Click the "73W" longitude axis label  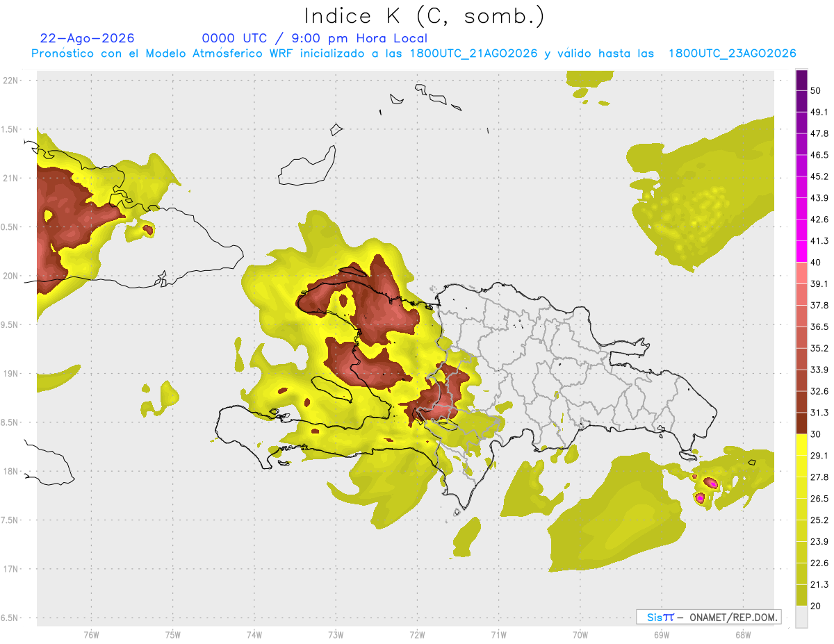(336, 634)
